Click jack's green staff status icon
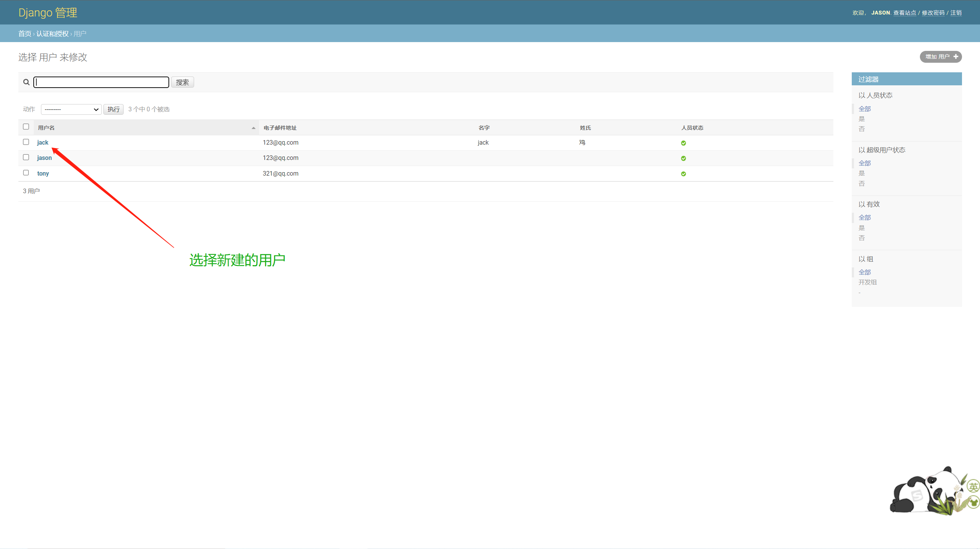Screen dimensions: 980x549 click(683, 143)
